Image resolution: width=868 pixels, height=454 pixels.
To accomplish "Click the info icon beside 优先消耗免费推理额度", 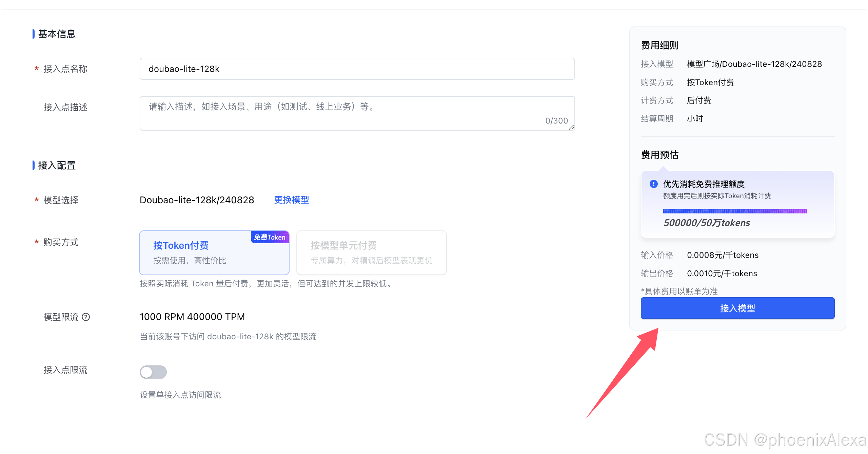I will tap(653, 184).
